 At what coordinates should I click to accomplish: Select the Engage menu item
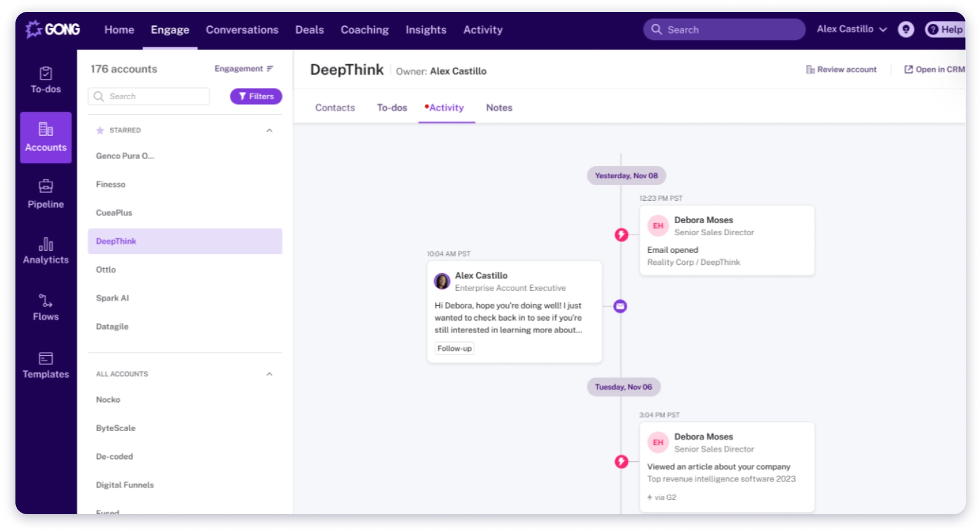pyautogui.click(x=170, y=30)
